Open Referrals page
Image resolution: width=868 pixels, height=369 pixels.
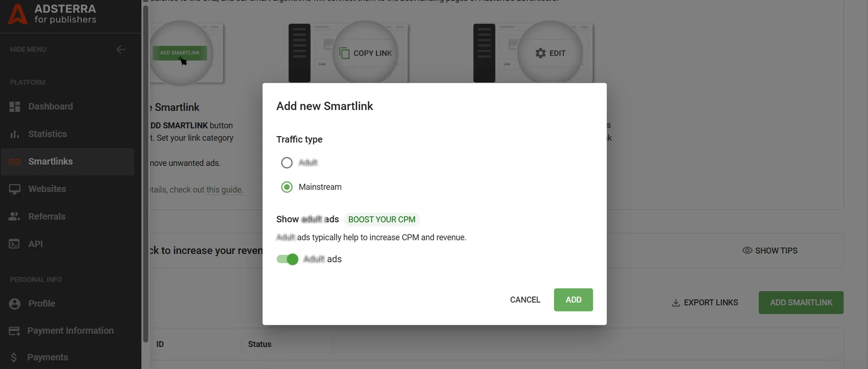(68, 216)
